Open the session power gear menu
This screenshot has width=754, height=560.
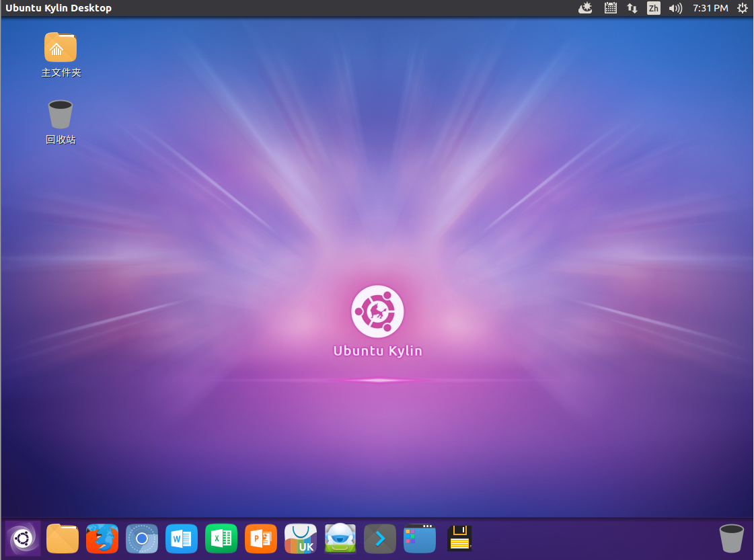pos(742,8)
